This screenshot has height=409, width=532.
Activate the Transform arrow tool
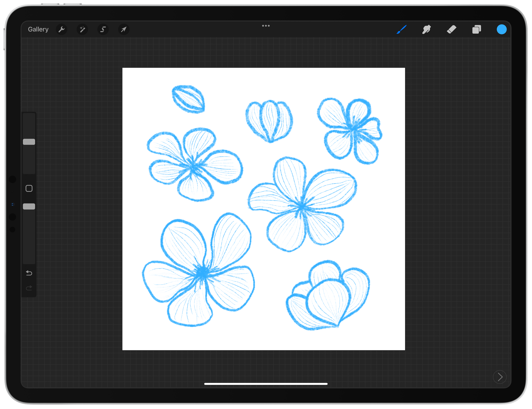[124, 29]
